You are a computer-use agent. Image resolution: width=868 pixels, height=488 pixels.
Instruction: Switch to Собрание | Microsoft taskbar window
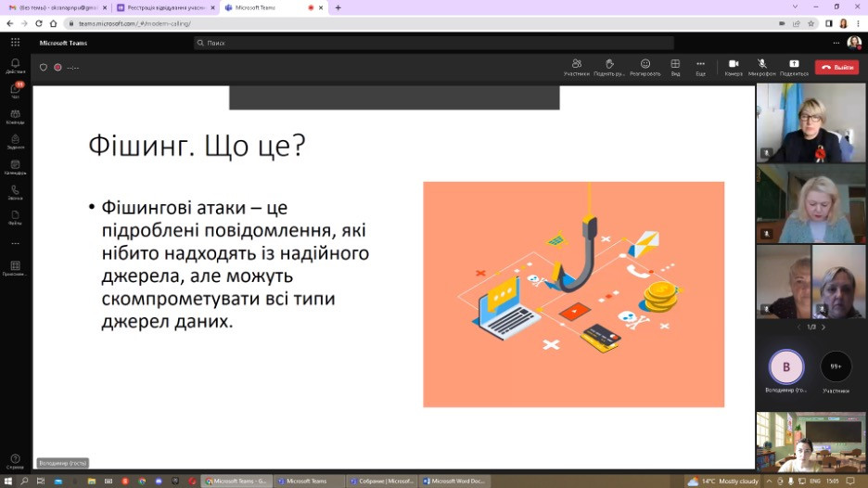382,481
